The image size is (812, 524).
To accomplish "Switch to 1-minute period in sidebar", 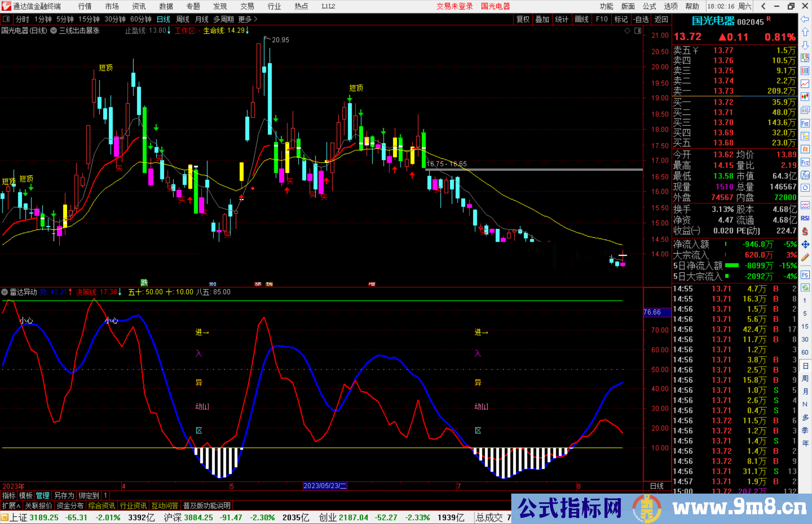I will point(805,301).
